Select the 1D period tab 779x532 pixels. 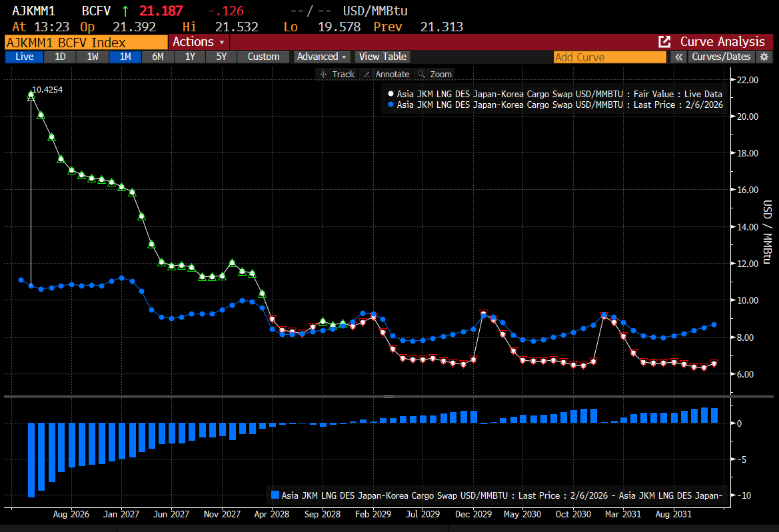pos(60,57)
